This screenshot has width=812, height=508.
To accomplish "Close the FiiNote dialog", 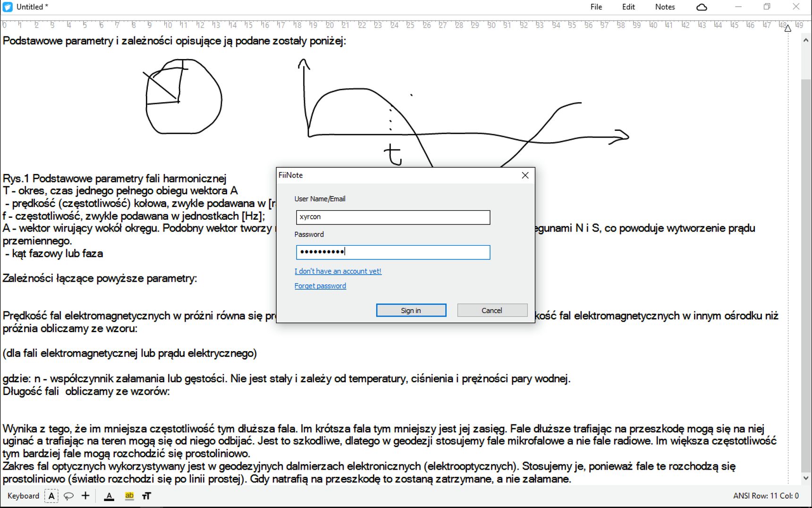I will 525,175.
